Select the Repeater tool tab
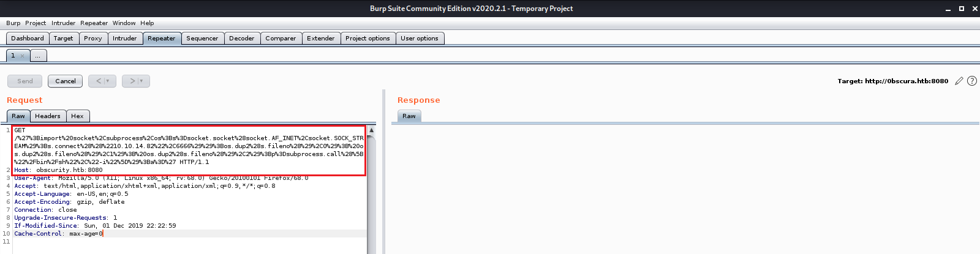The image size is (980, 254). (x=162, y=38)
